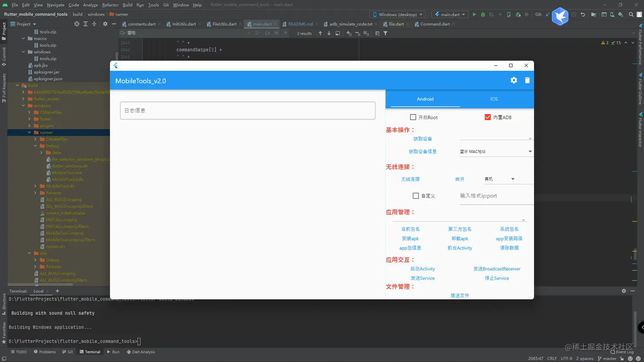Click the 清除数据 button
Screen dimensions: 644x362
509,248
